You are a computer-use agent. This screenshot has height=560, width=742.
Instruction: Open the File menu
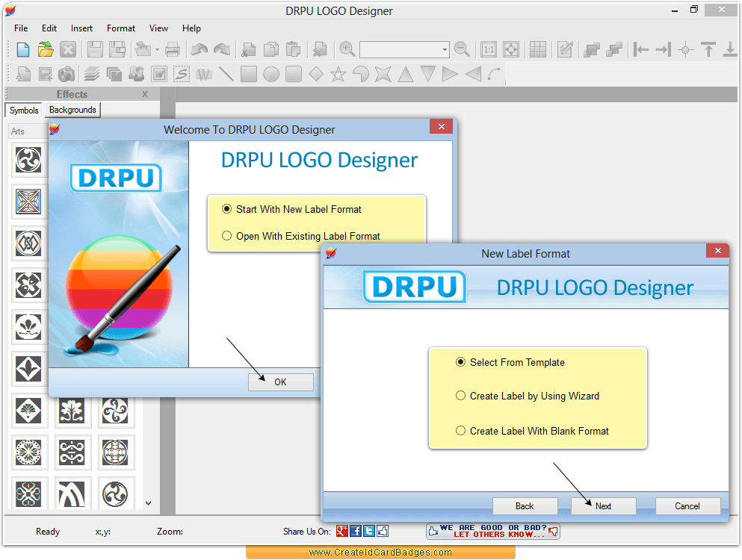point(21,28)
